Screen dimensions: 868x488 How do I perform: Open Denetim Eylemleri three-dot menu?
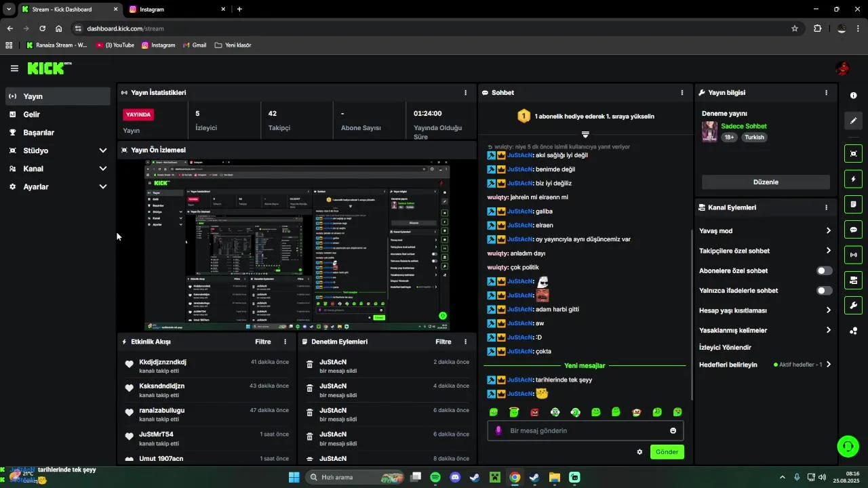pyautogui.click(x=465, y=342)
